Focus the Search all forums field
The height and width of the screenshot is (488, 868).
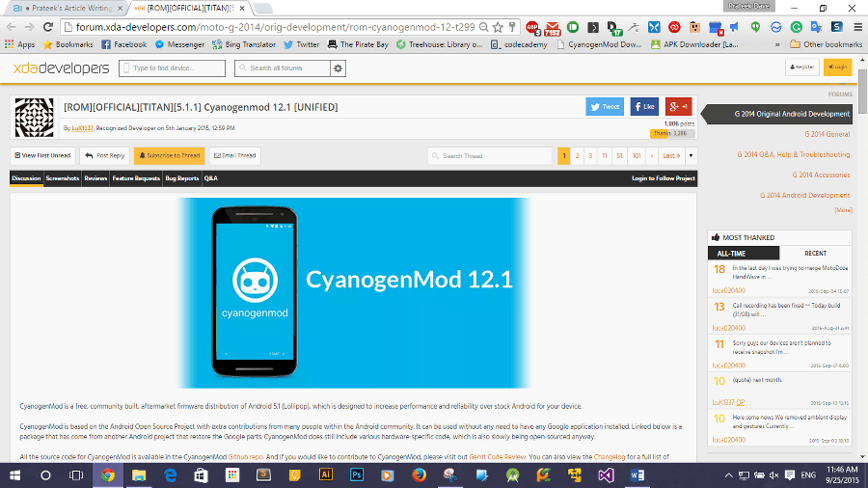coord(283,68)
